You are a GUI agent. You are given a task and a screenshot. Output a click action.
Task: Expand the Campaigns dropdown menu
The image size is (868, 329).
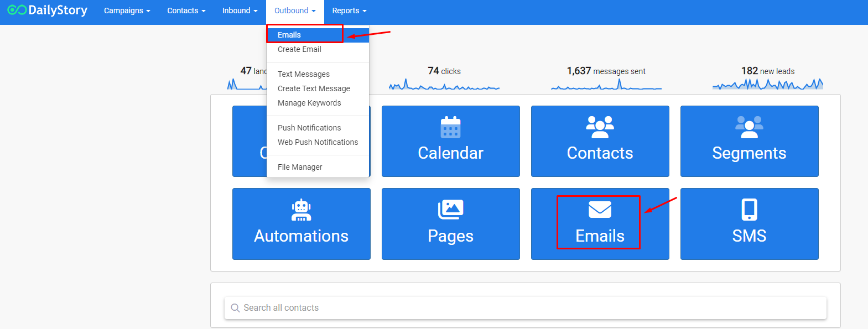127,11
